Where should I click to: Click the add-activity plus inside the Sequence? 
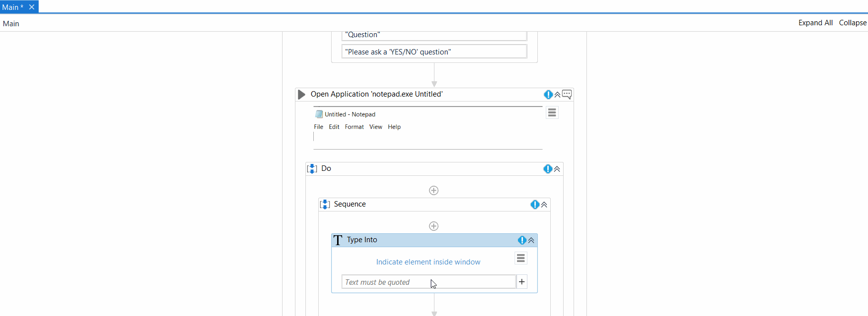coord(434,225)
